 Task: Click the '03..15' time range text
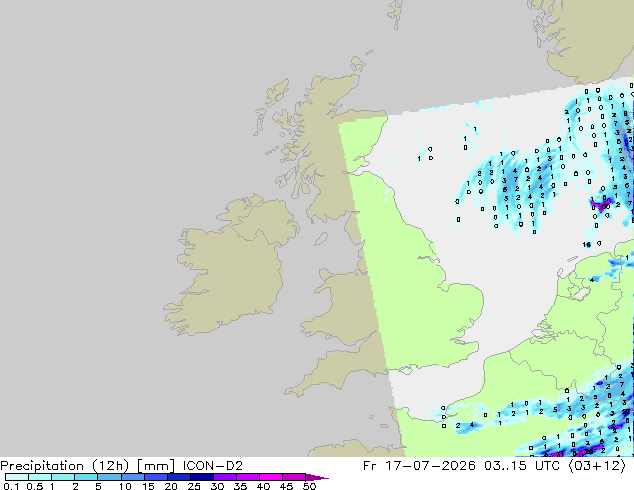click(x=505, y=466)
